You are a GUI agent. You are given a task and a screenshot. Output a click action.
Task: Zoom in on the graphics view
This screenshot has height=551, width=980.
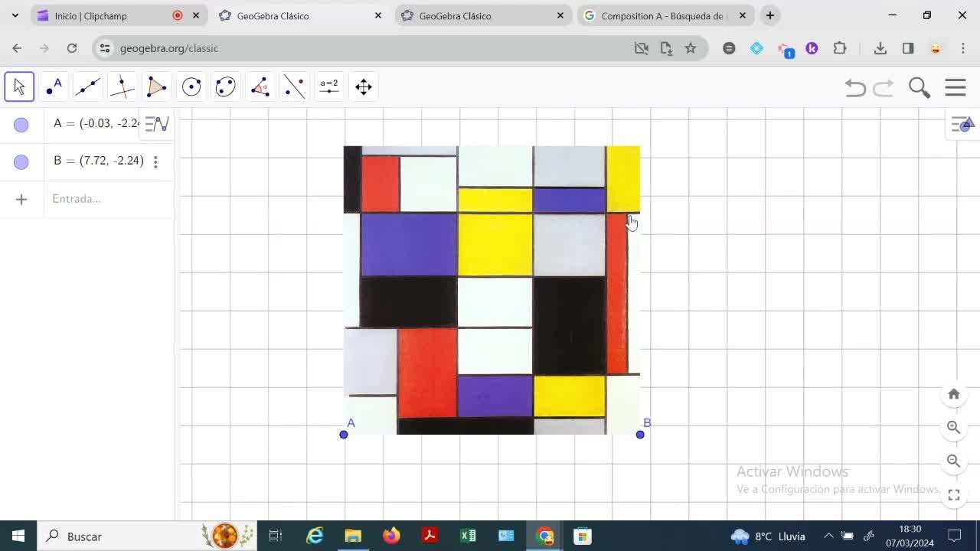click(954, 427)
